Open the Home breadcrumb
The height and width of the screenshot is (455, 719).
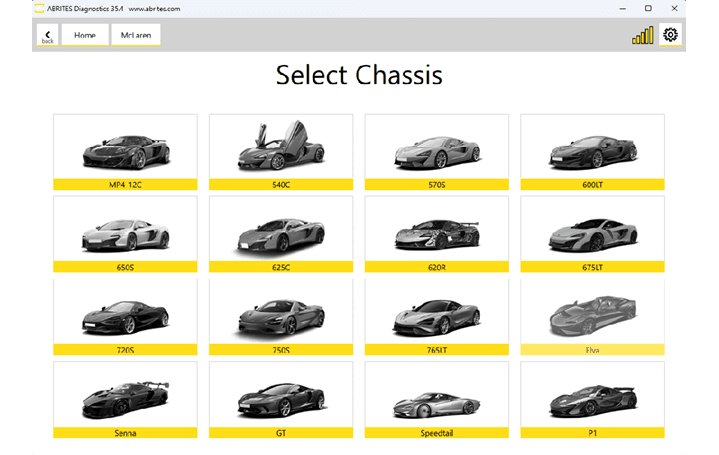(85, 35)
